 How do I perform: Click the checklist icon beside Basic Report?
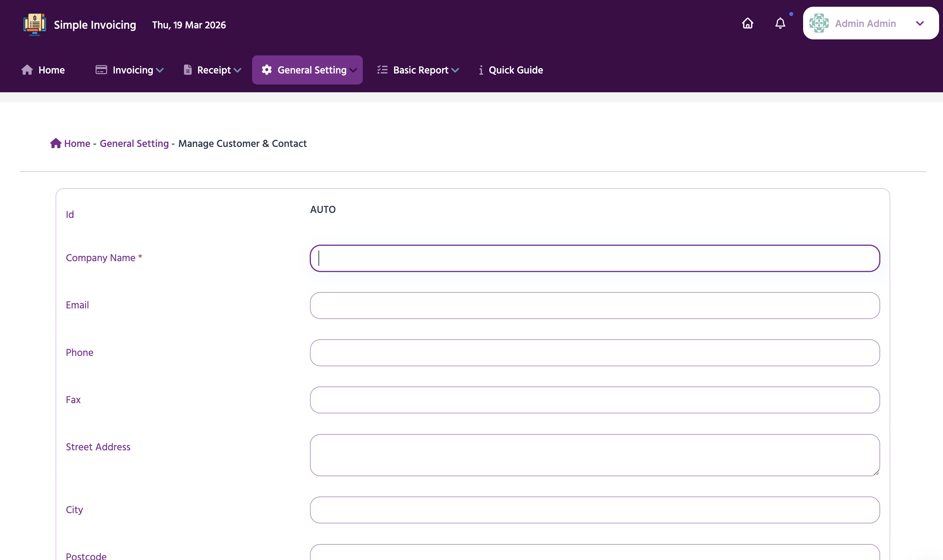click(x=382, y=70)
